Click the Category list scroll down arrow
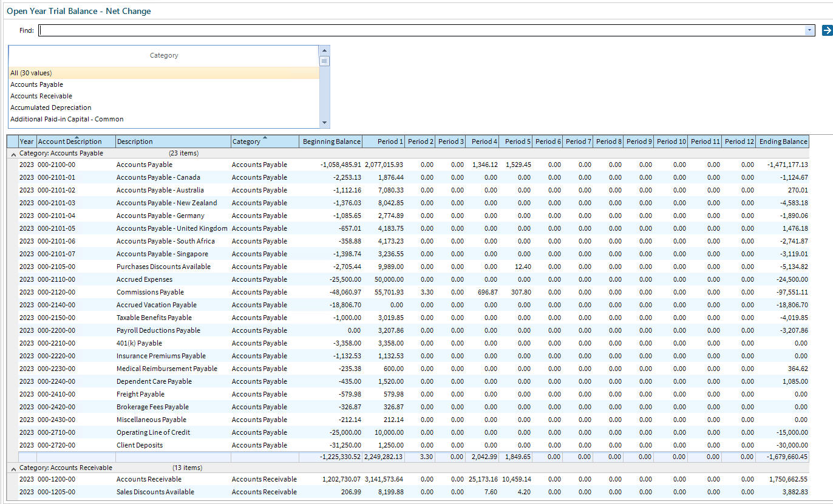The width and height of the screenshot is (833, 504). (x=324, y=123)
